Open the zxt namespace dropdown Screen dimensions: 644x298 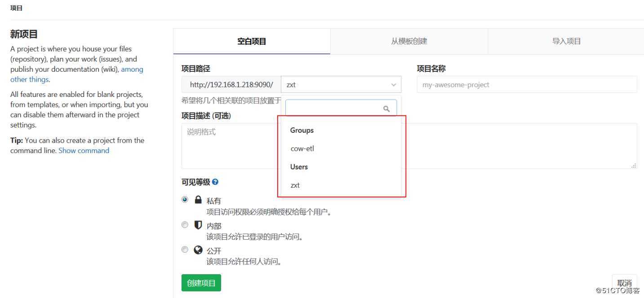tap(341, 84)
